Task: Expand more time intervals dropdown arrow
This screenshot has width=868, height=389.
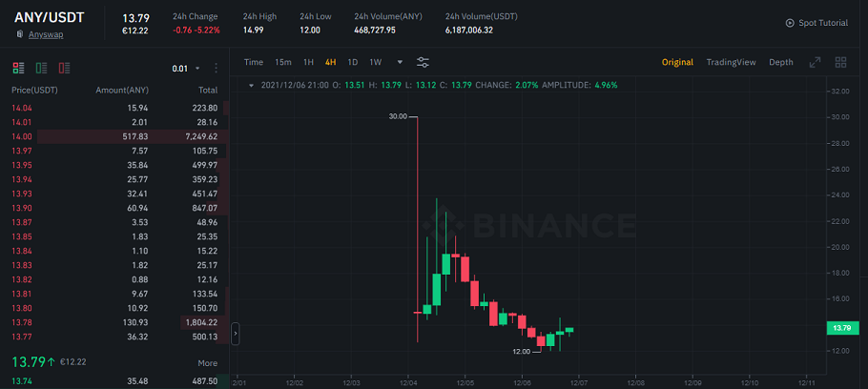Action: tap(400, 62)
